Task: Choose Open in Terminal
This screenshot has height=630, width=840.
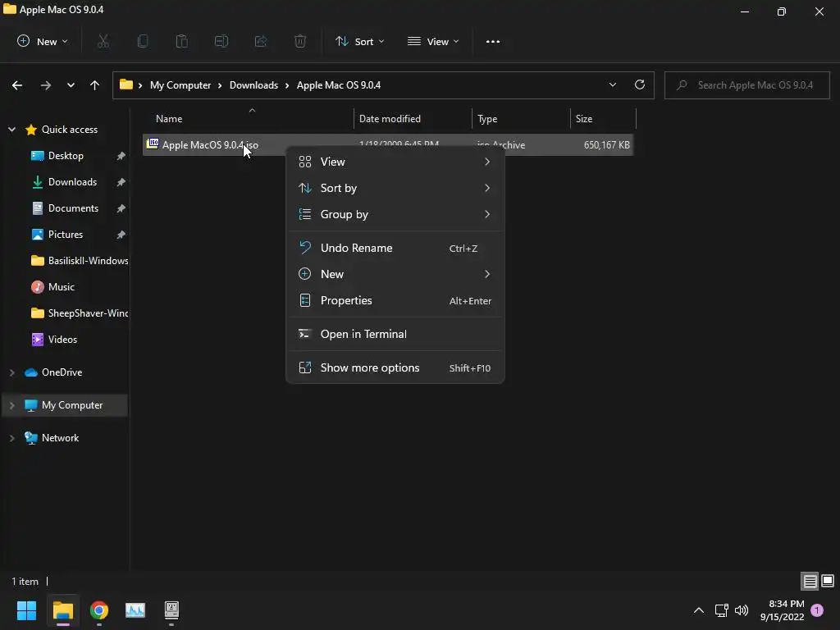Action: point(395,335)
